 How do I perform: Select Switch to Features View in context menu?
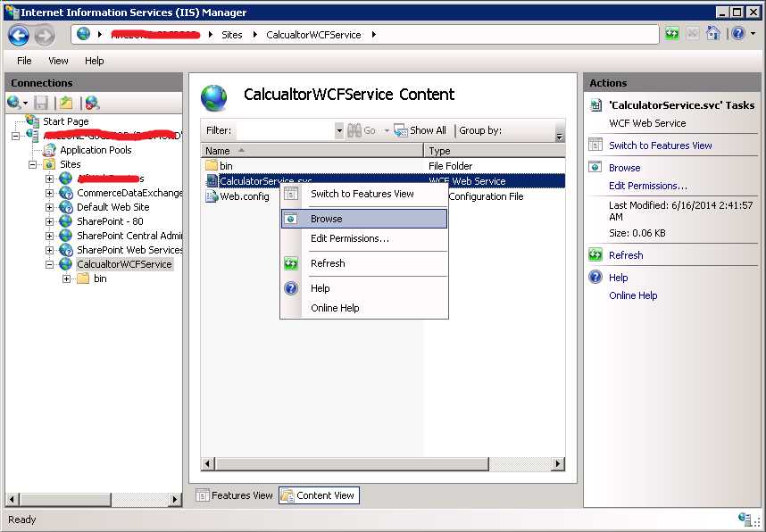coord(364,194)
